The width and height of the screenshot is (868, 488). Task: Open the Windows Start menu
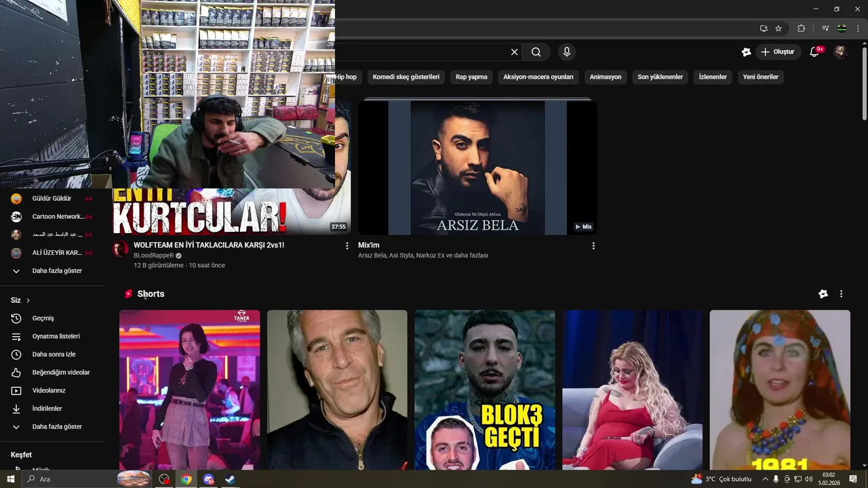(x=11, y=479)
